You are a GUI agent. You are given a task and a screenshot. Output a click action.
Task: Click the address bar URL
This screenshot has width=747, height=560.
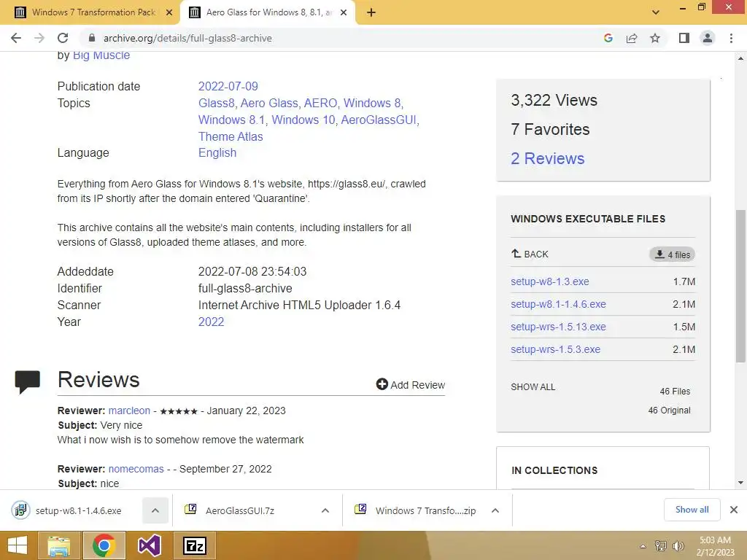(187, 38)
